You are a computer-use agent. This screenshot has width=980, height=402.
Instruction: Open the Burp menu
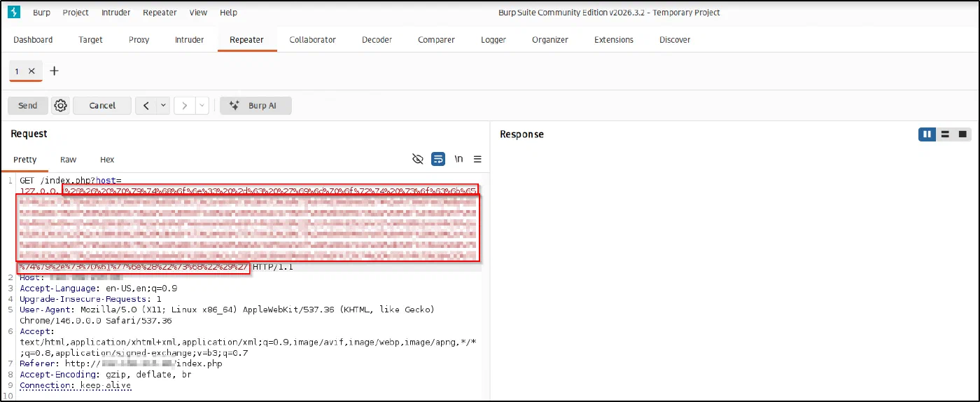click(41, 13)
